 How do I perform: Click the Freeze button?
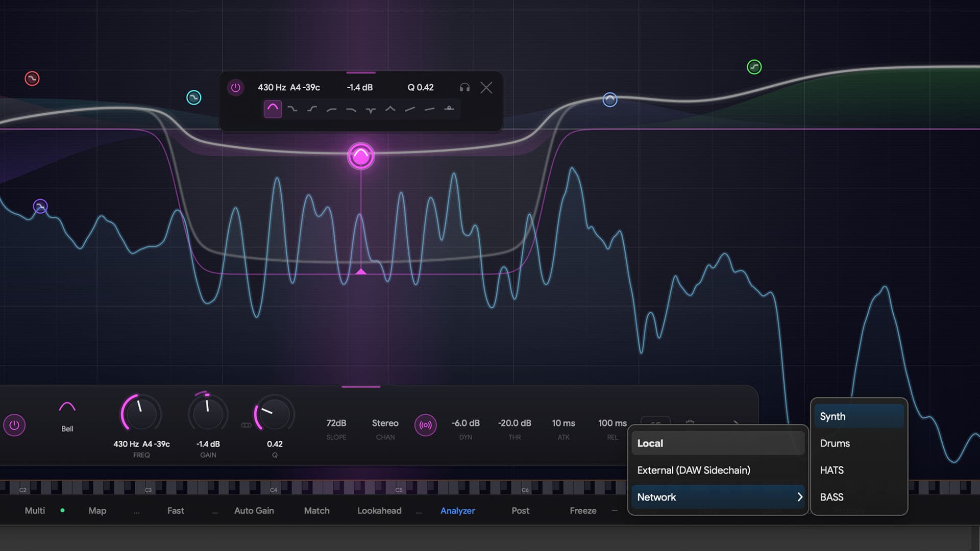(583, 510)
